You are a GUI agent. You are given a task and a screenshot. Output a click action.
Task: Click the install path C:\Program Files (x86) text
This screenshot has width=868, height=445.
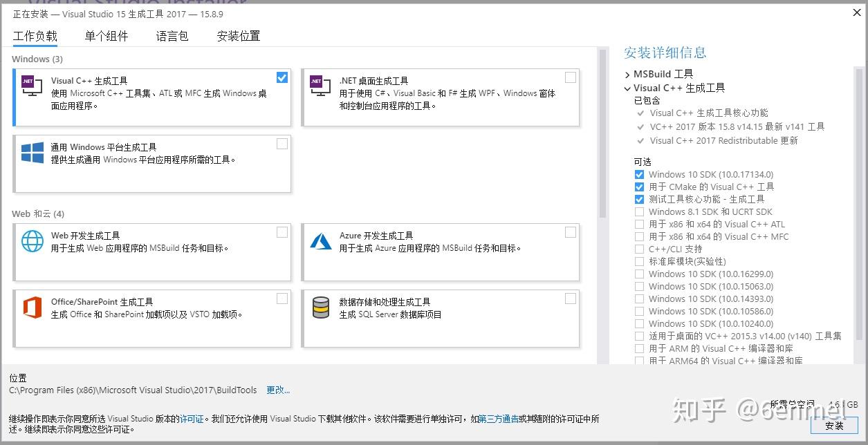tap(134, 390)
